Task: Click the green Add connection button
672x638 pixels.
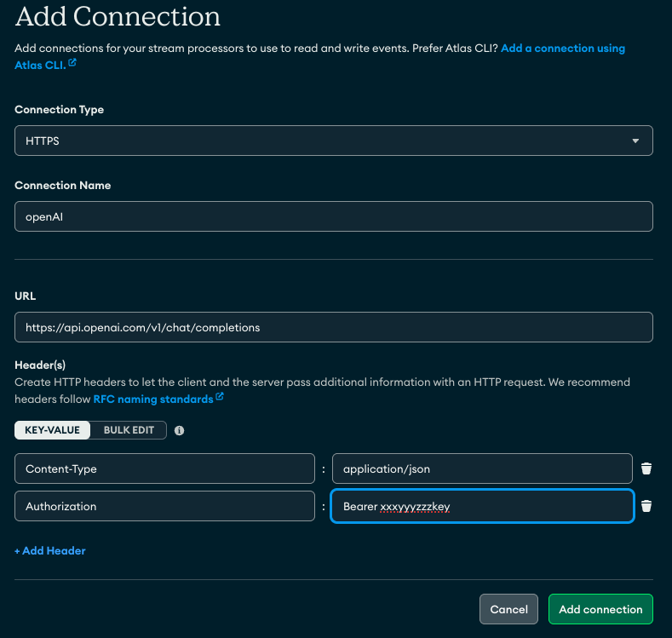Action: [600, 609]
